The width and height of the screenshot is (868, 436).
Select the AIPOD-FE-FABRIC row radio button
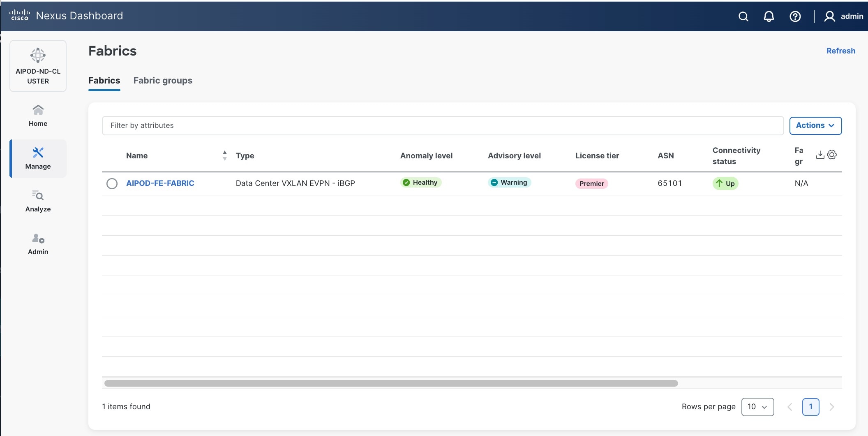coord(112,183)
